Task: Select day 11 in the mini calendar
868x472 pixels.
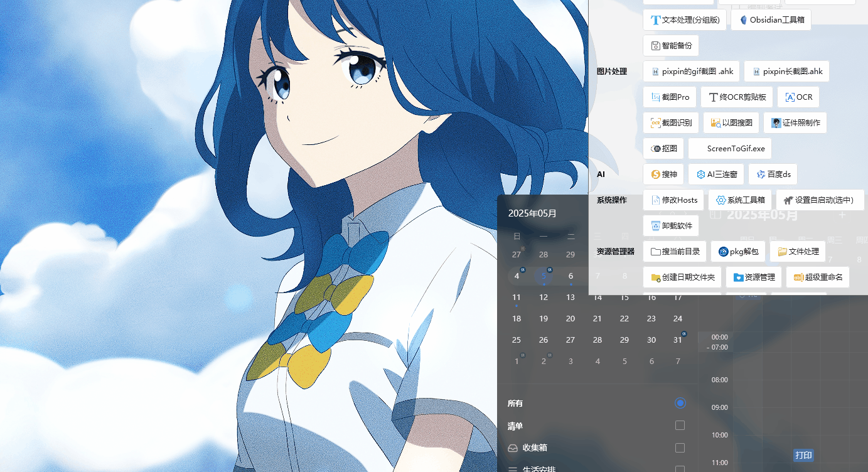Action: 517,298
